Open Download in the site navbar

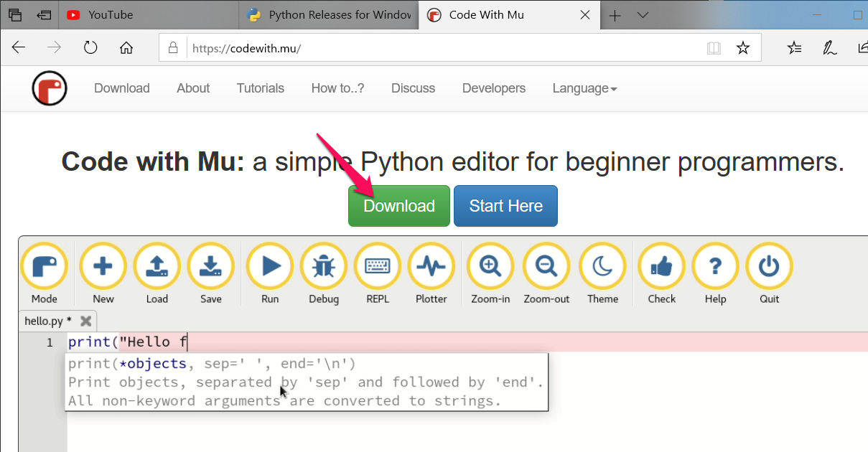point(122,88)
